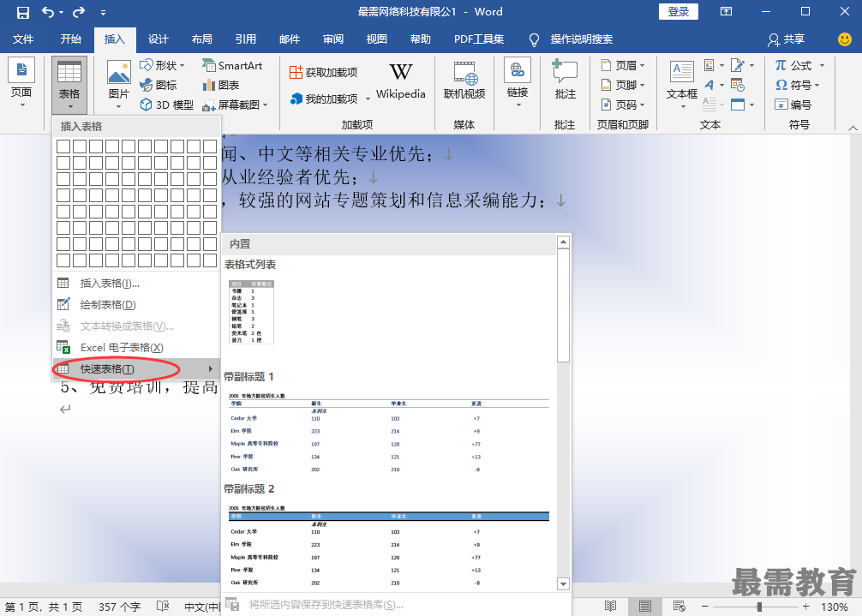
Task: Open the Customize Quick Access Toolbar arrow
Action: pos(104,12)
